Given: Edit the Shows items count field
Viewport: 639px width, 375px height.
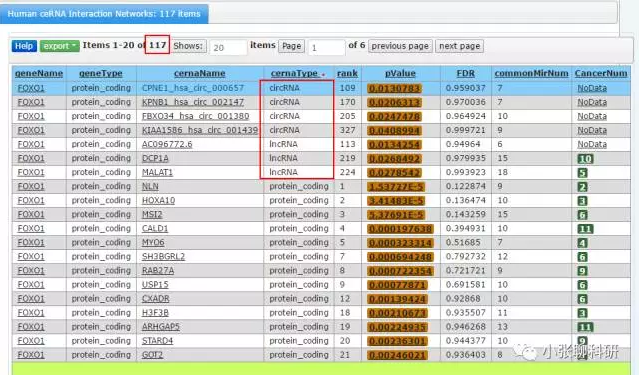Looking at the screenshot, I should [x=228, y=48].
